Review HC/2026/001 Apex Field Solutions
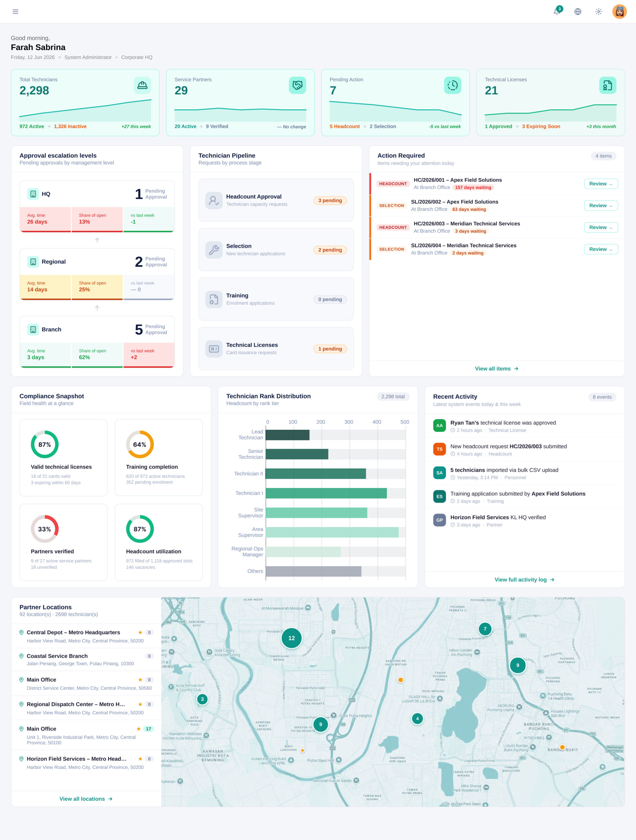This screenshot has width=636, height=840. click(601, 184)
